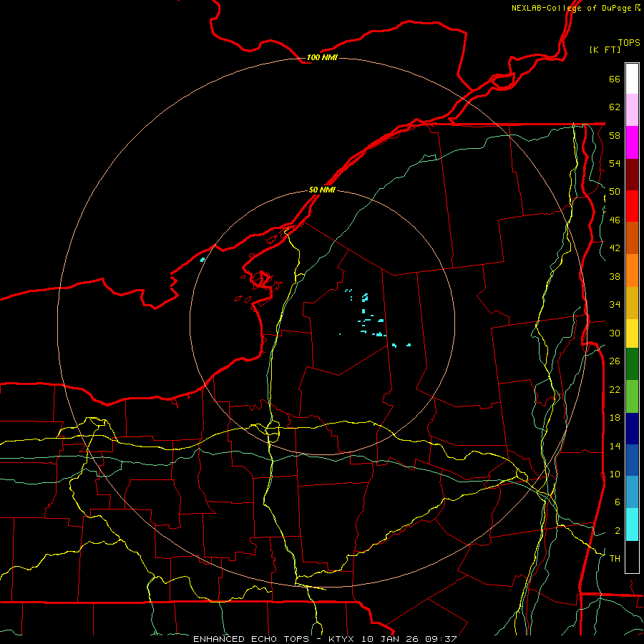Select the 18 scale label
The image size is (644, 644).
point(615,418)
